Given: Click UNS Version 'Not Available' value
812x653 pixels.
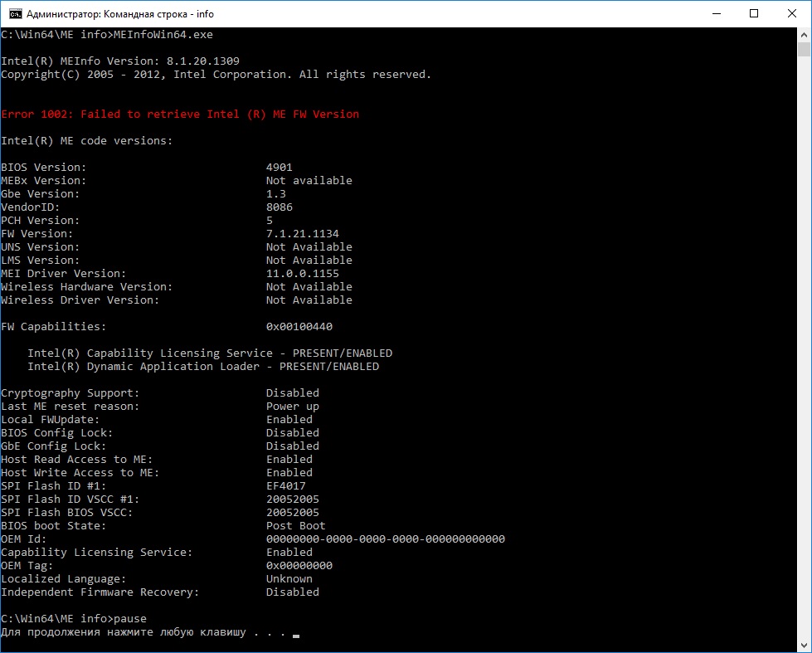Looking at the screenshot, I should point(309,246).
